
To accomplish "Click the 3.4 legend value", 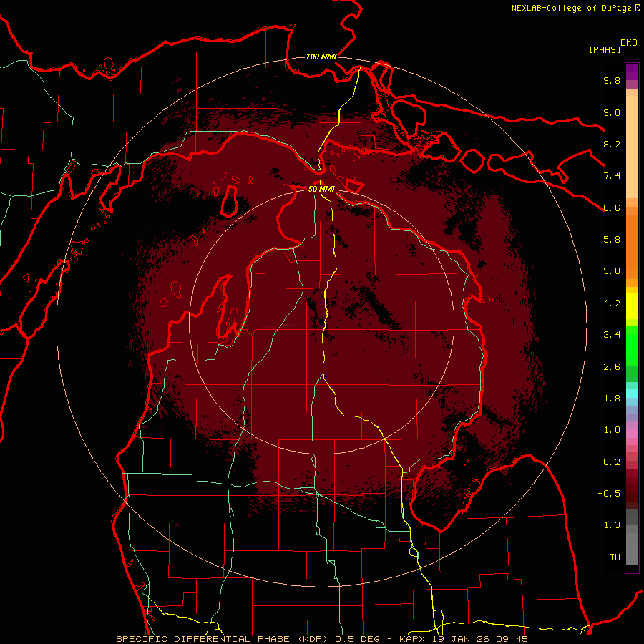I will (x=612, y=335).
